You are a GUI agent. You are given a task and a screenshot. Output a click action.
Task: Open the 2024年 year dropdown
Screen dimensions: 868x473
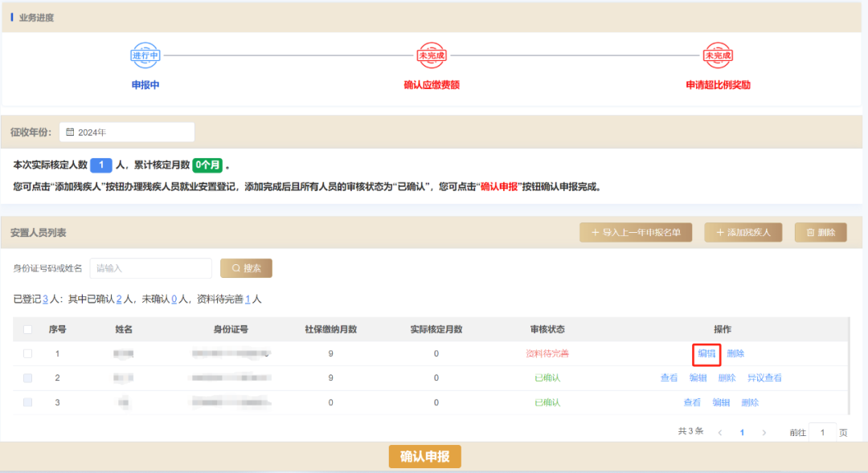[x=125, y=131]
